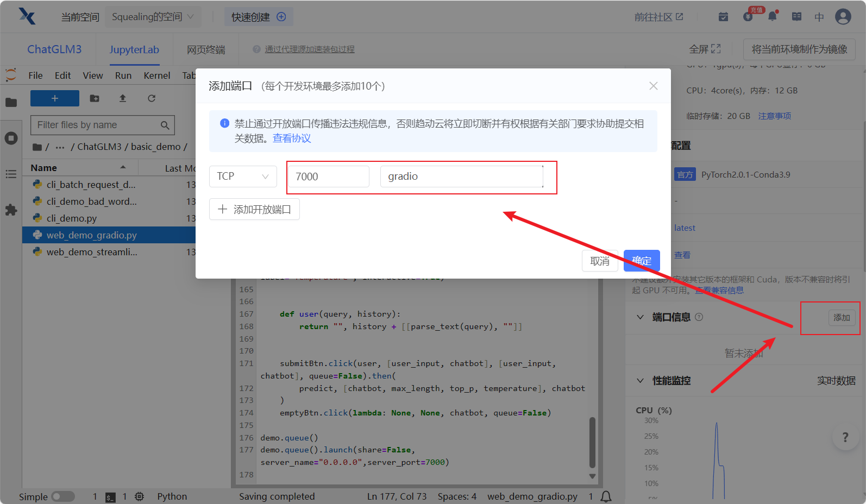Toggle Simple mode switch
The height and width of the screenshot is (504, 866).
point(63,496)
